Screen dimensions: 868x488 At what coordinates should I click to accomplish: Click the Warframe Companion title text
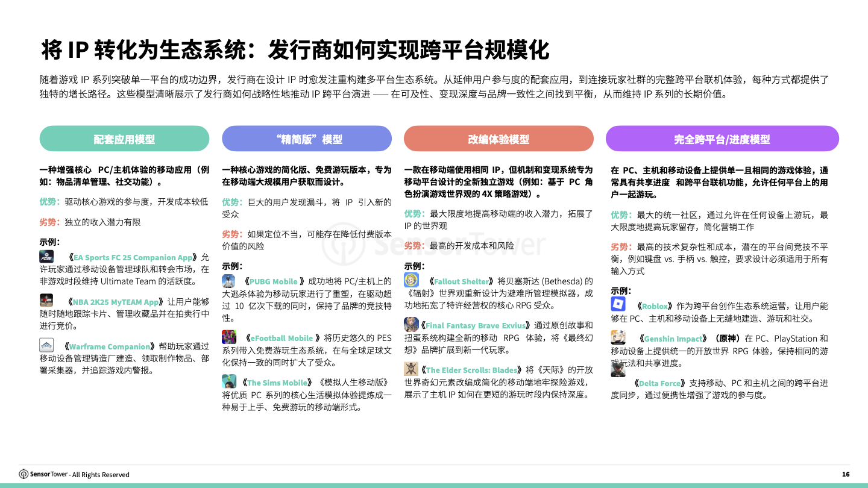tap(110, 346)
